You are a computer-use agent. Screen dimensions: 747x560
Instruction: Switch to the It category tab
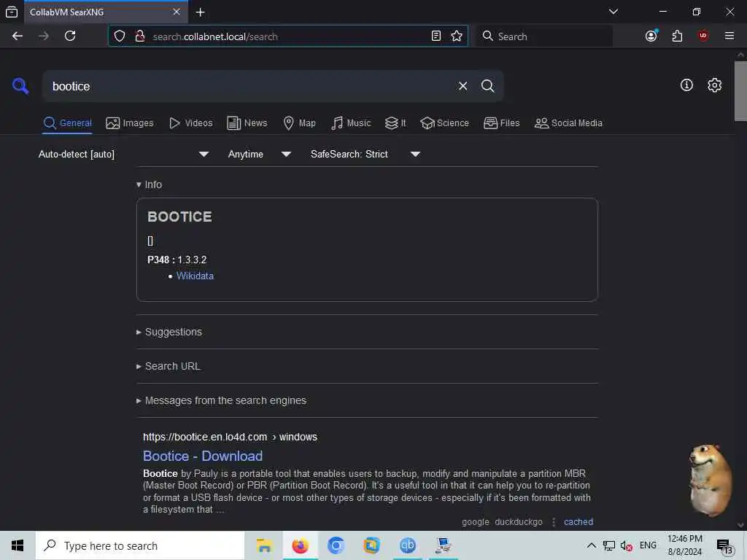click(x=395, y=123)
